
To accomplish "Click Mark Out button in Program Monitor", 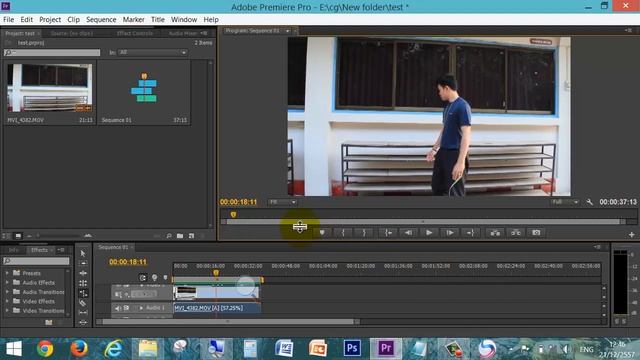I will [364, 233].
